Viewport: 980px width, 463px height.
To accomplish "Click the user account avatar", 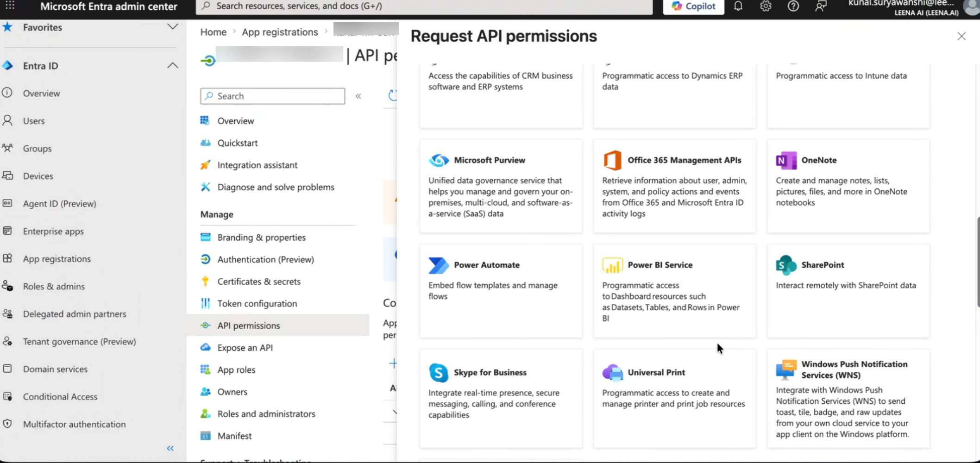I will pos(971,7).
